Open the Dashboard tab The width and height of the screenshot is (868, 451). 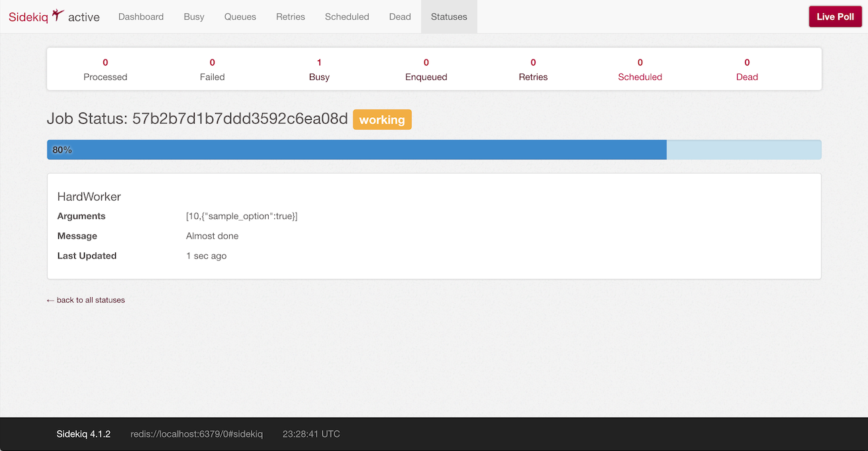[x=141, y=17]
